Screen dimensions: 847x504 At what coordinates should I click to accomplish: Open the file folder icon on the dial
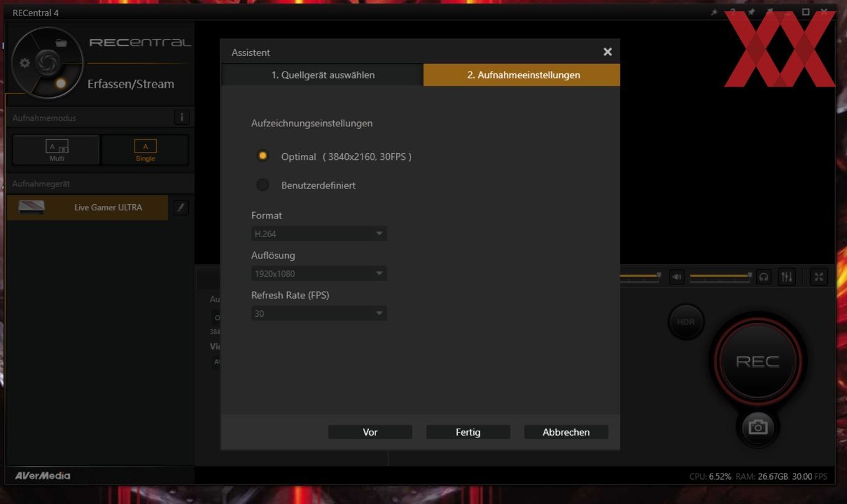tap(61, 43)
